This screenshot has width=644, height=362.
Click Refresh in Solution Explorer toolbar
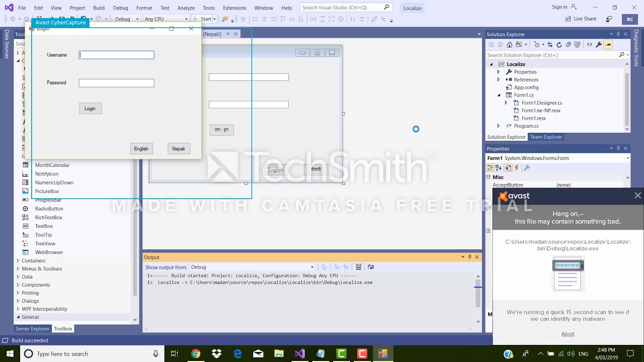(559, 45)
